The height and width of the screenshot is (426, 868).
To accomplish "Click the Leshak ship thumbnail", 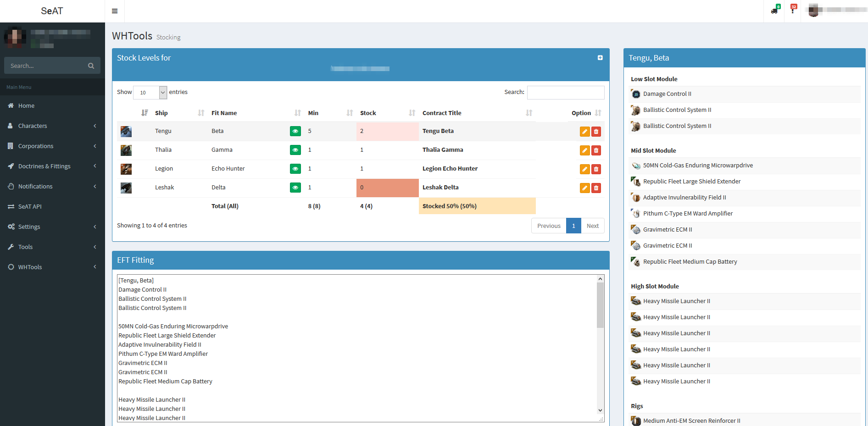I will click(126, 188).
